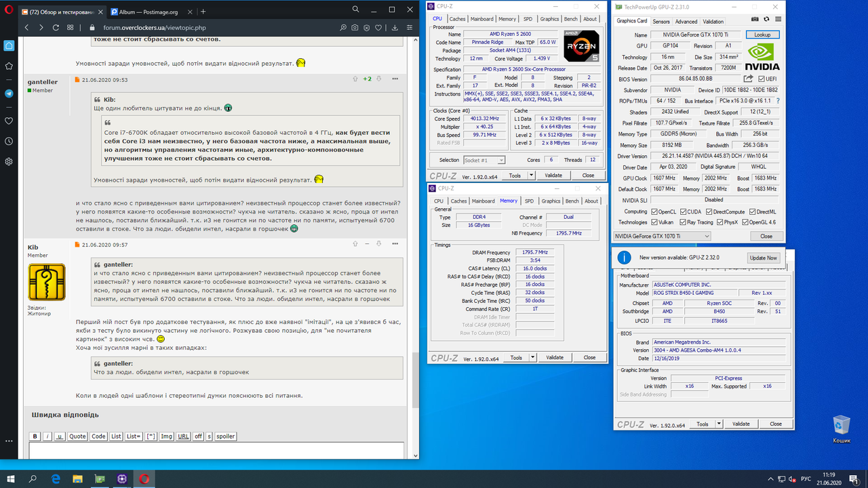The height and width of the screenshot is (488, 868).
Task: Click the Opera tab search magnifier
Action: click(x=356, y=9)
